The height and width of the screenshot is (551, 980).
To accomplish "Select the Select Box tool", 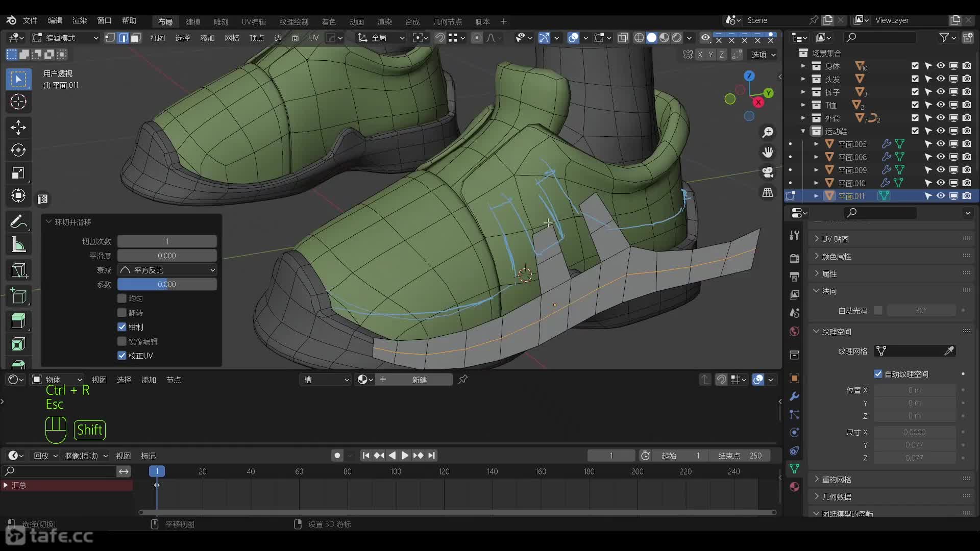I will (18, 79).
